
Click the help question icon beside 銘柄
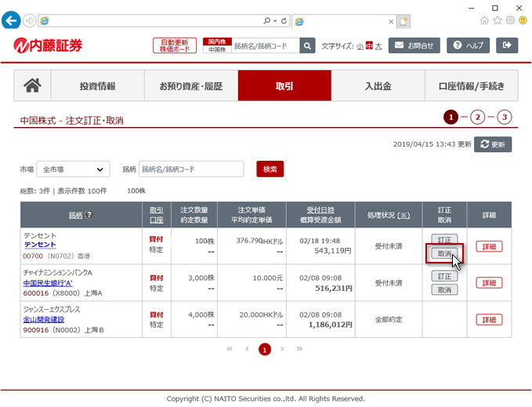pyautogui.click(x=89, y=215)
